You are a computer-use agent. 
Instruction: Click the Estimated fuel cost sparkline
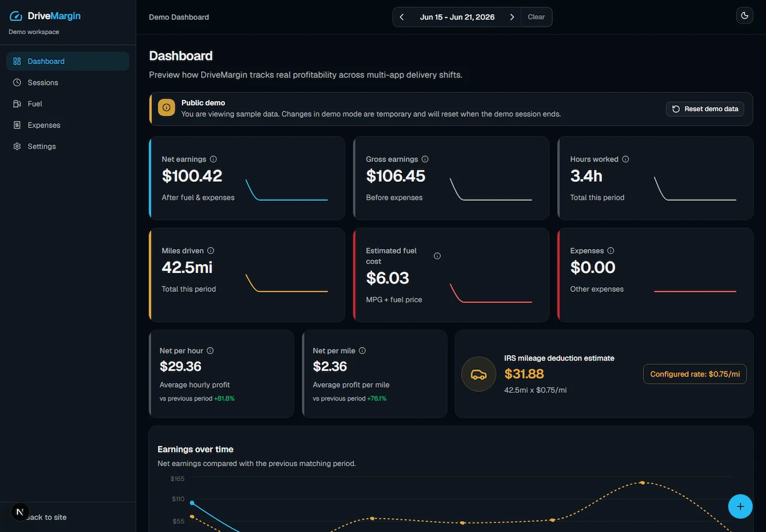pyautogui.click(x=491, y=293)
